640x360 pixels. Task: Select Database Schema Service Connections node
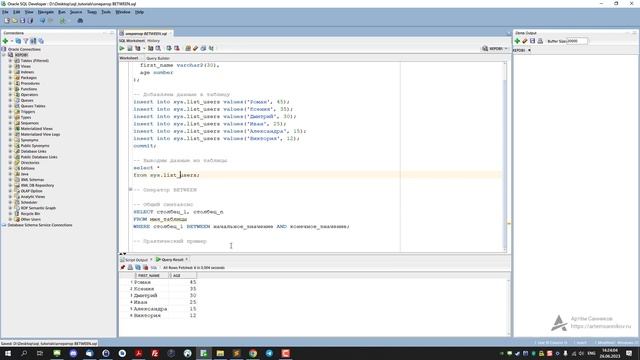(x=40, y=225)
